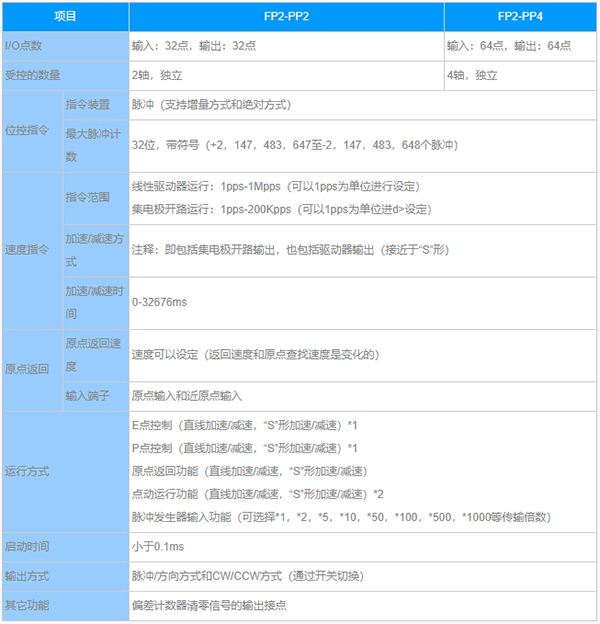Select the 32位，带符号 pulse range text
The image size is (600, 624).
pos(295,146)
